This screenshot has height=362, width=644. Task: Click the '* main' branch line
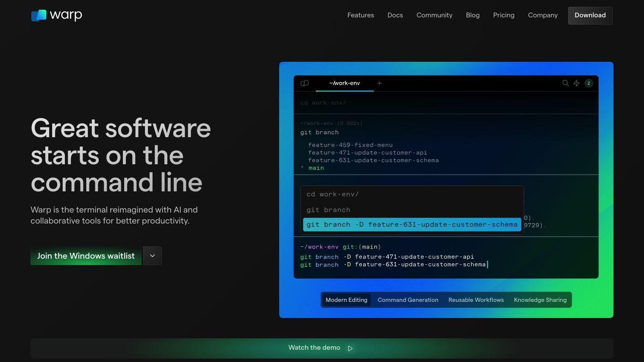(x=312, y=168)
